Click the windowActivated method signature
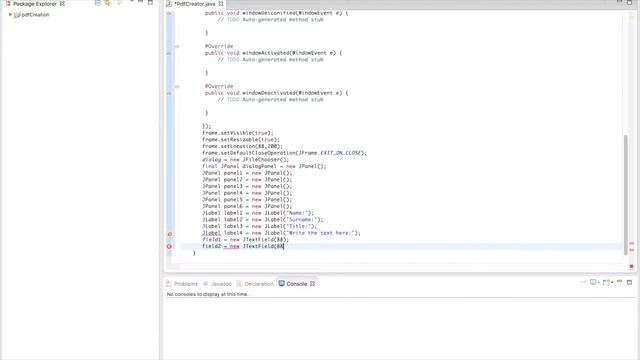 point(273,53)
